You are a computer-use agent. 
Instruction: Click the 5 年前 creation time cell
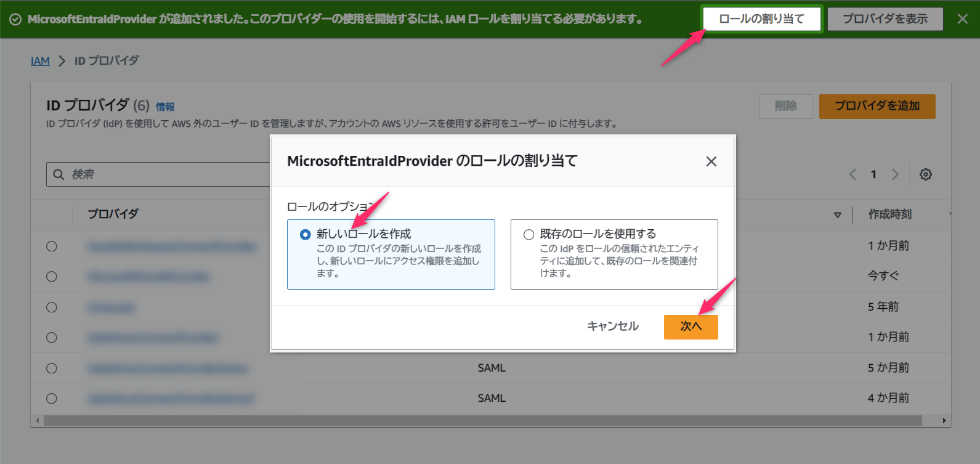point(883,307)
